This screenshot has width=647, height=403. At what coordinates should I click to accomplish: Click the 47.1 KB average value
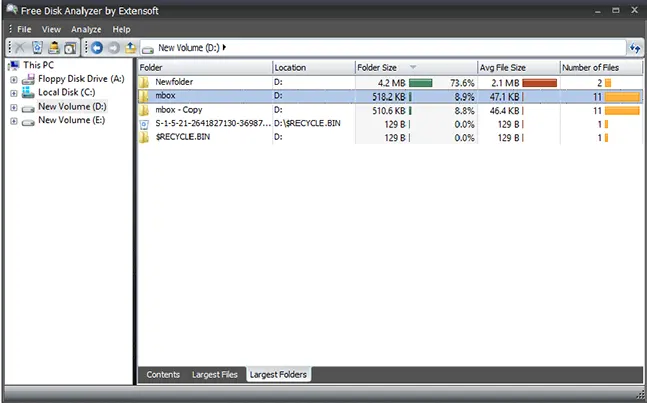click(x=504, y=97)
